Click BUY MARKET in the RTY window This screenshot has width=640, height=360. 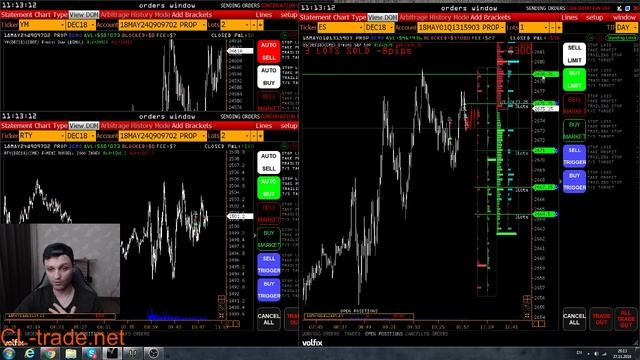269,239
